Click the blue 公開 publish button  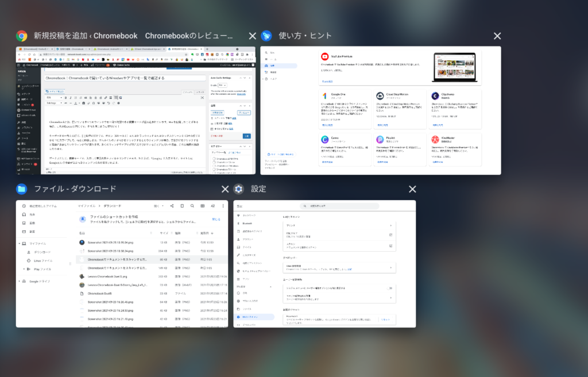(x=247, y=136)
